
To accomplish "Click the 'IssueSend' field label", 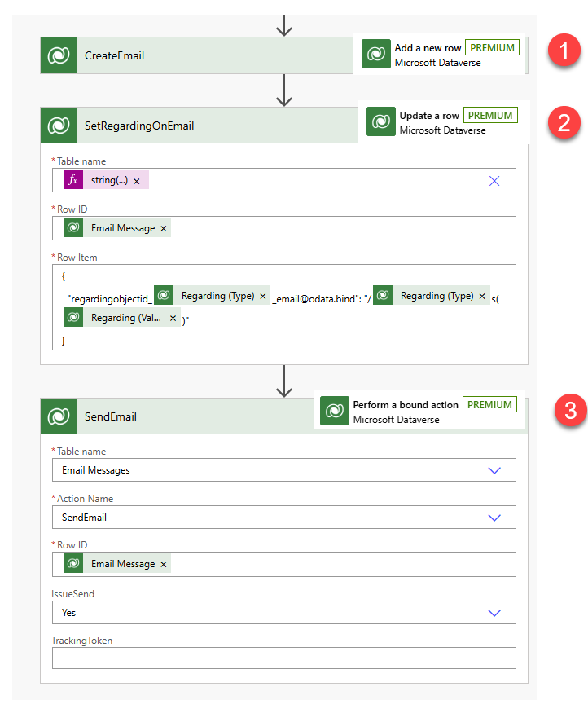I will [72, 594].
